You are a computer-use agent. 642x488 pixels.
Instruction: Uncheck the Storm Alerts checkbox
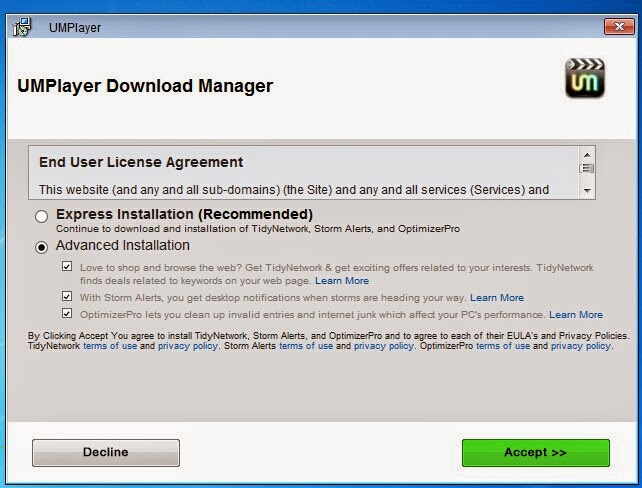tap(67, 296)
